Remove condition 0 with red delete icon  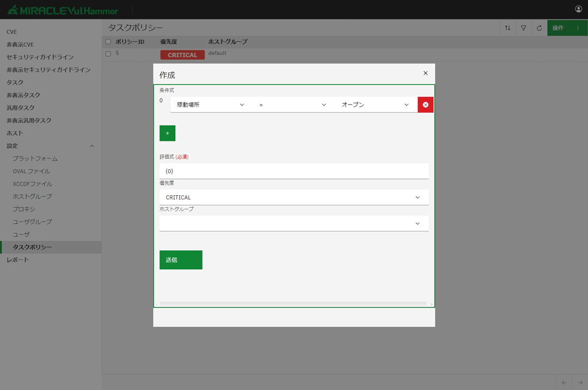coord(425,105)
